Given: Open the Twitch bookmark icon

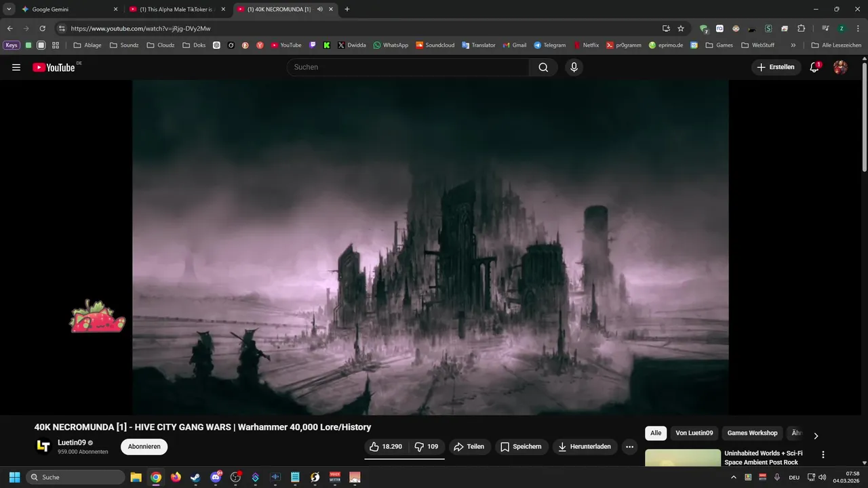Looking at the screenshot, I should pos(313,45).
